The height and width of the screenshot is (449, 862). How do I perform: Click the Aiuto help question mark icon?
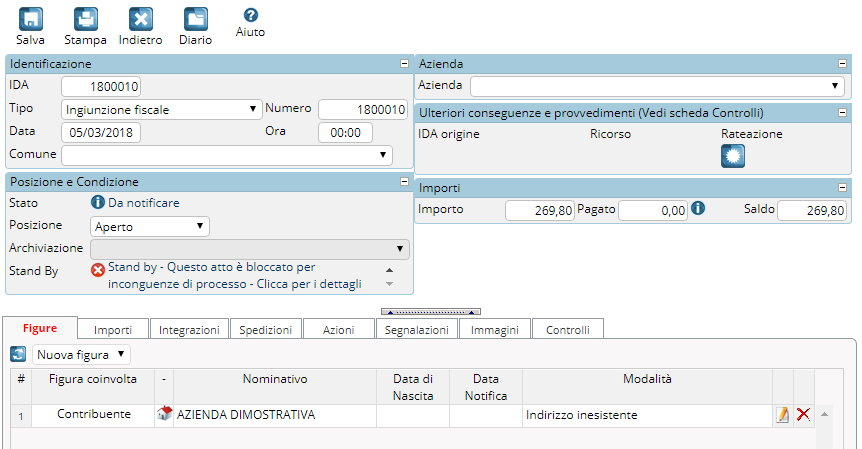pos(251,15)
